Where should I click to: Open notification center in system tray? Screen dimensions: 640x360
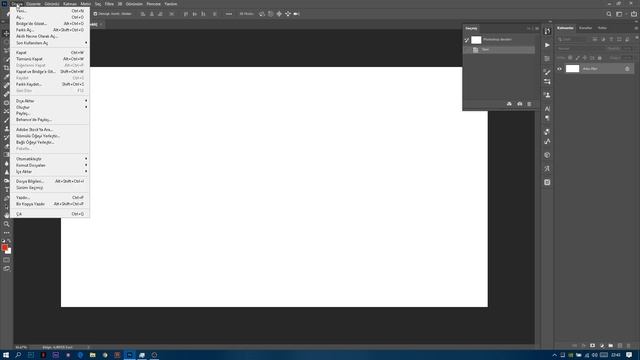click(x=629, y=355)
